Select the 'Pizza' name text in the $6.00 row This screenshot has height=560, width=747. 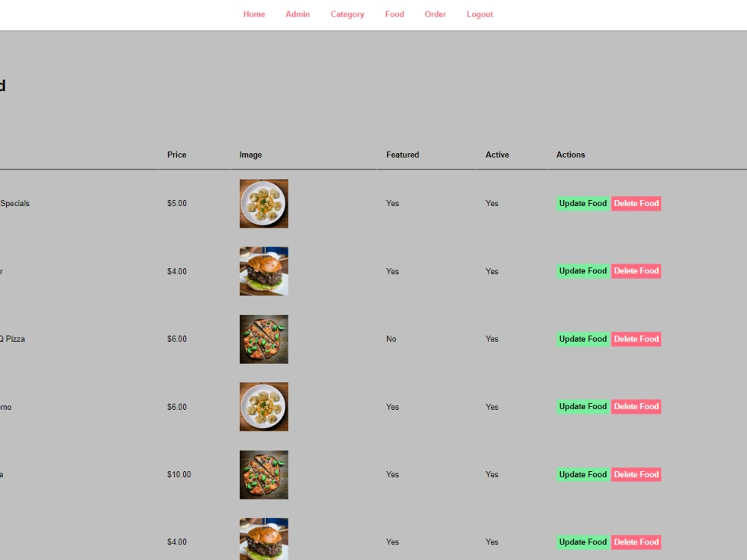point(15,339)
